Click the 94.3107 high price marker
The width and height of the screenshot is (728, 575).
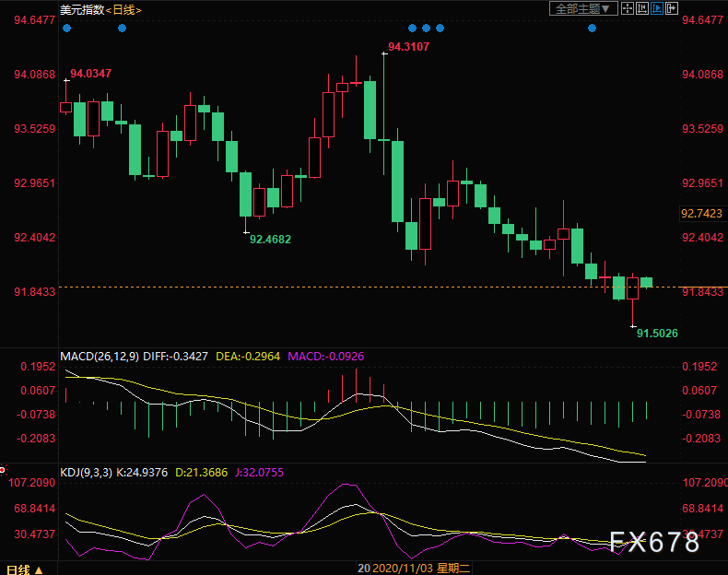click(x=408, y=46)
